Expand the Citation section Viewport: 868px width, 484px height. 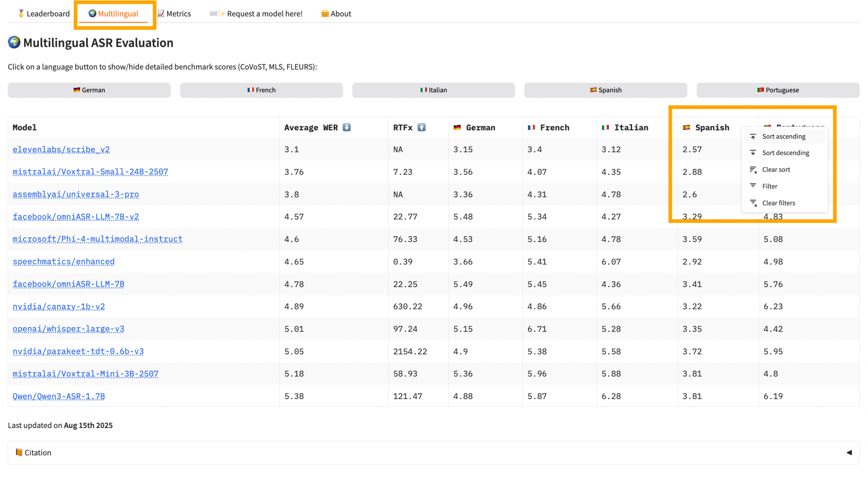tap(37, 453)
